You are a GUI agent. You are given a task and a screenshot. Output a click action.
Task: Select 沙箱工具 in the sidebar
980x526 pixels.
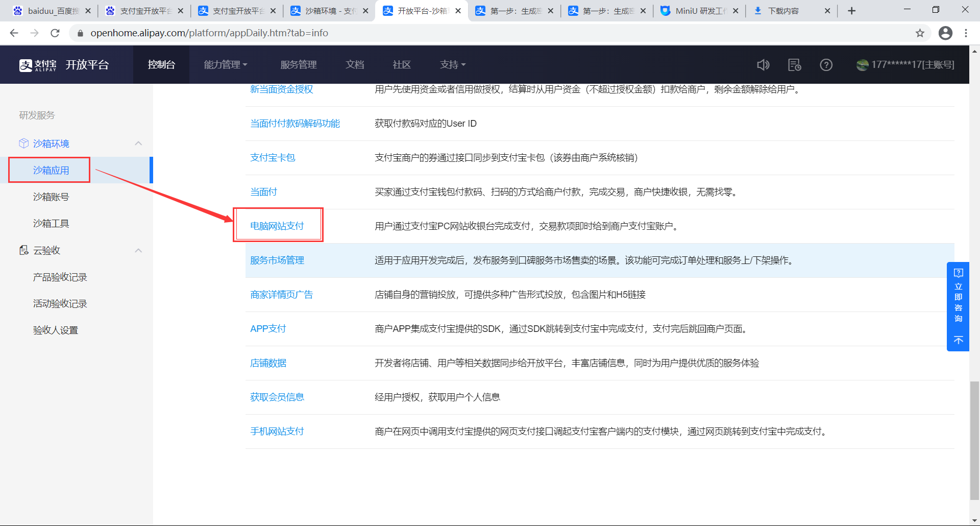[x=51, y=224]
